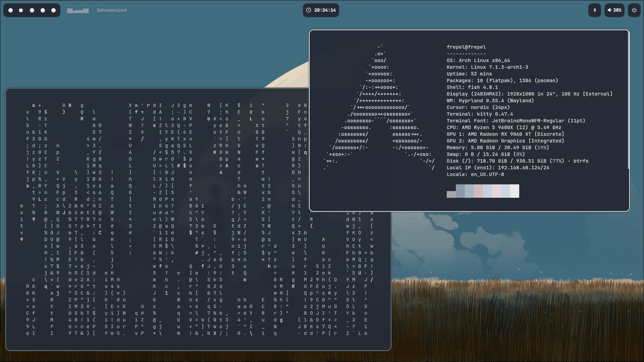The width and height of the screenshot is (644, 362).
Task: Click the speaker volume icon showing 38%
Action: click(x=610, y=10)
